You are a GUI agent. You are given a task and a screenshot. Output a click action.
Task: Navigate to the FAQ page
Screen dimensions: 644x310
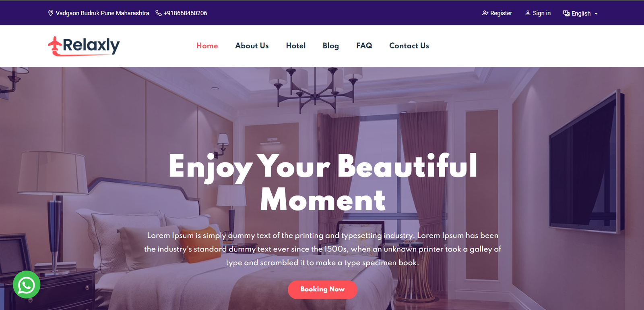[364, 46]
